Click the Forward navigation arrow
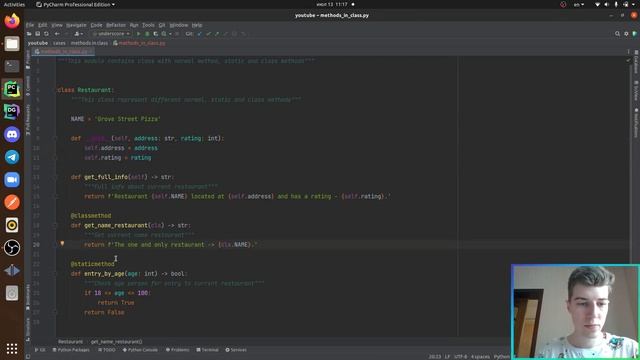This screenshot has width=640, height=360. tap(66, 34)
